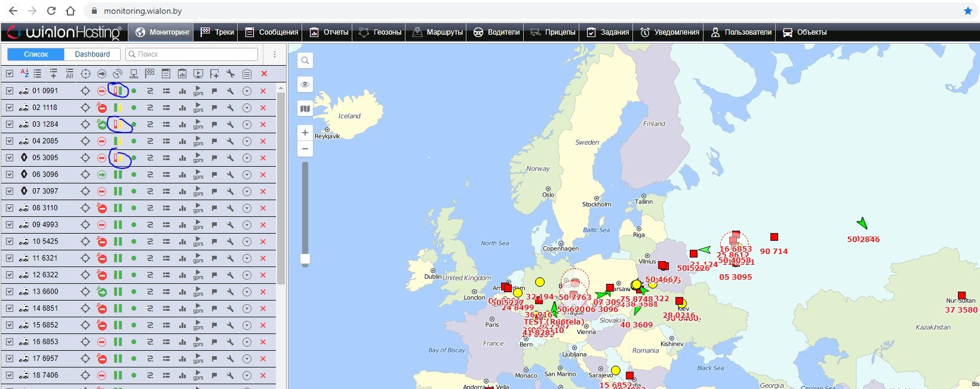Click the crosshair locate icon for unit 04 2085
This screenshot has width=980, height=389.
[85, 141]
